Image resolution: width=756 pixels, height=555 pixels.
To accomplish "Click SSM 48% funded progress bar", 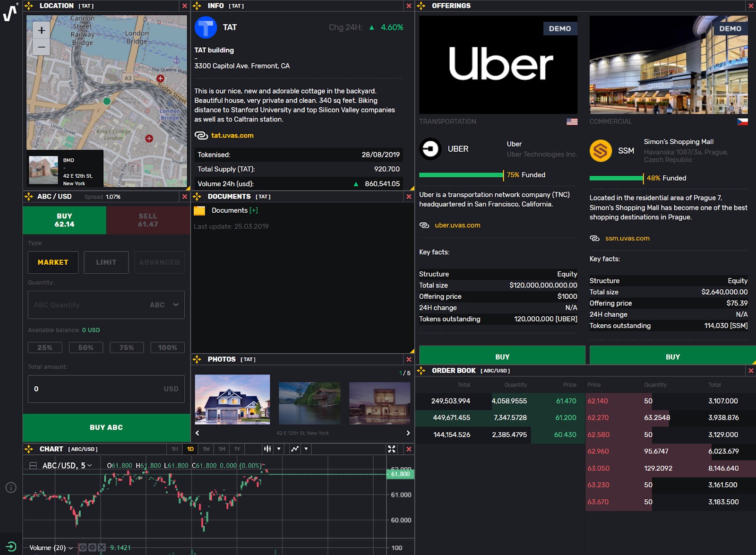I will tap(617, 178).
